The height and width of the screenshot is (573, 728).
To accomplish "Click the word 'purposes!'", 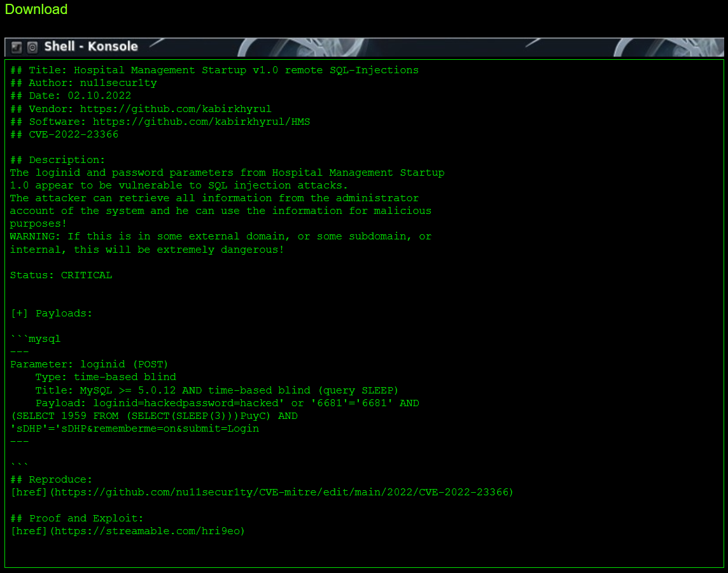I will click(x=39, y=224).
